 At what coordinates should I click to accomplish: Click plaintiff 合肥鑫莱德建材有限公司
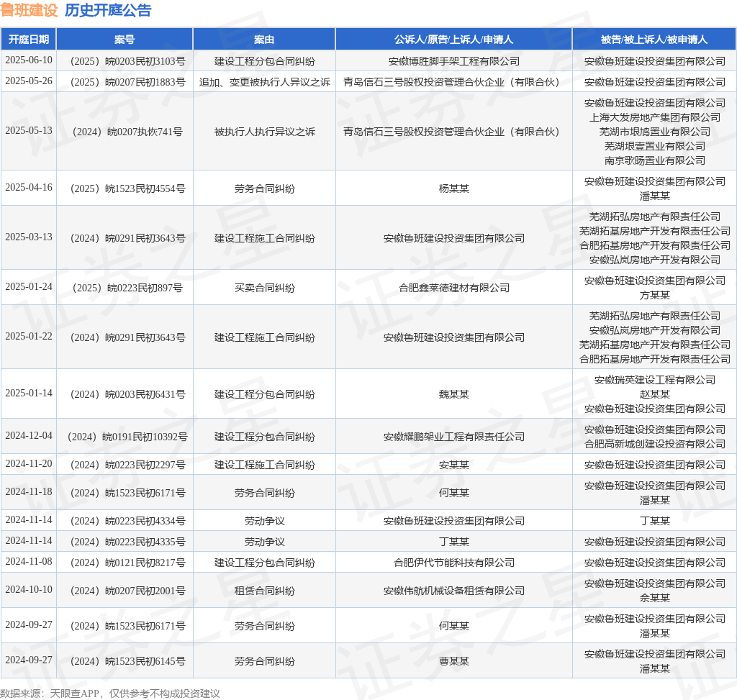tap(454, 288)
